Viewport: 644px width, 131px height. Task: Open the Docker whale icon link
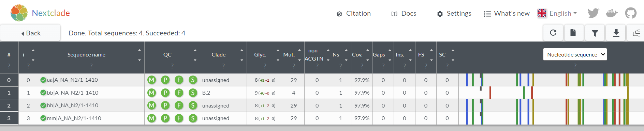pyautogui.click(x=612, y=13)
